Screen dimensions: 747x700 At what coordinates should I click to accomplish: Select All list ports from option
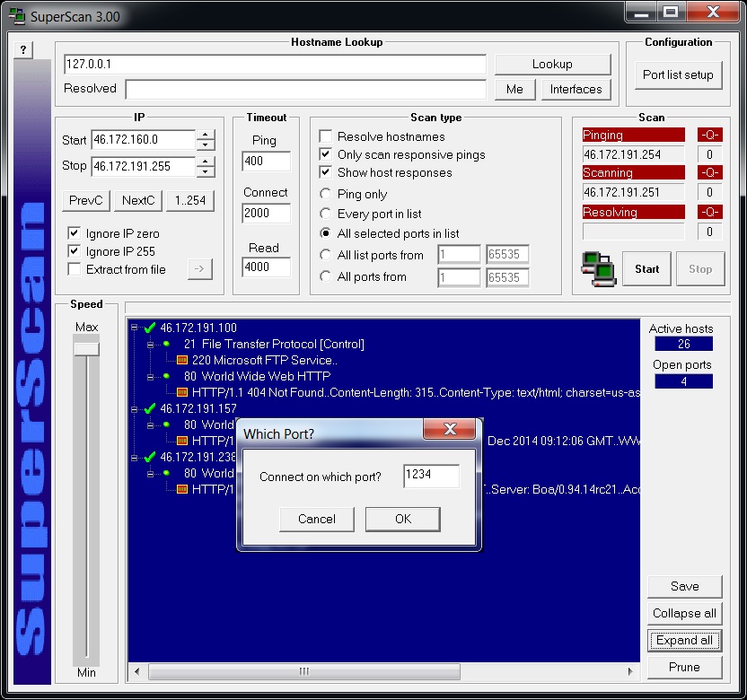325,255
